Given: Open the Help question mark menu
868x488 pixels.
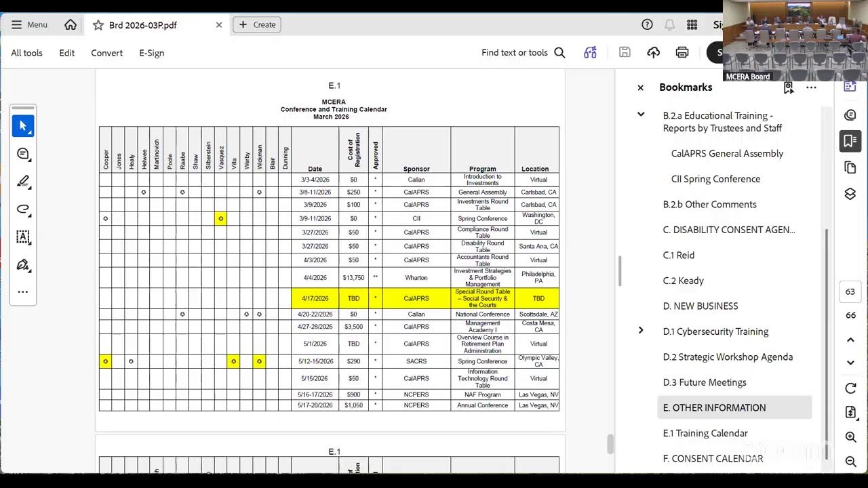Looking at the screenshot, I should point(647,25).
